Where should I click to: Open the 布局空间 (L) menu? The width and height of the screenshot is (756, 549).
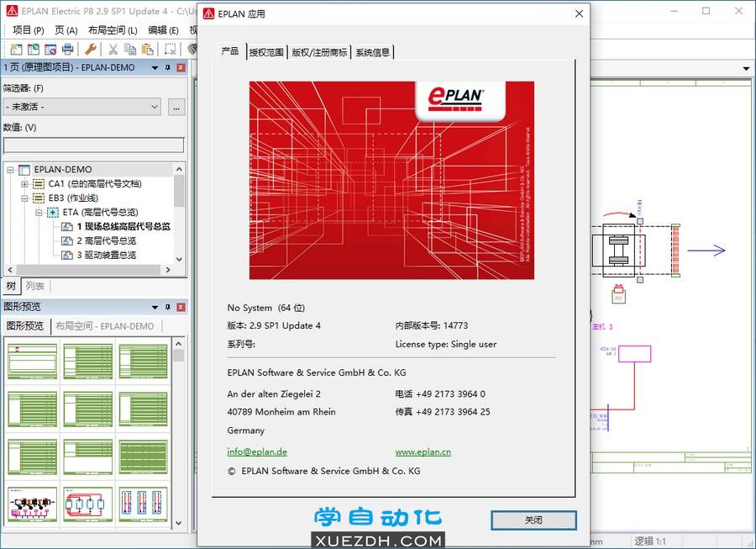click(x=113, y=30)
